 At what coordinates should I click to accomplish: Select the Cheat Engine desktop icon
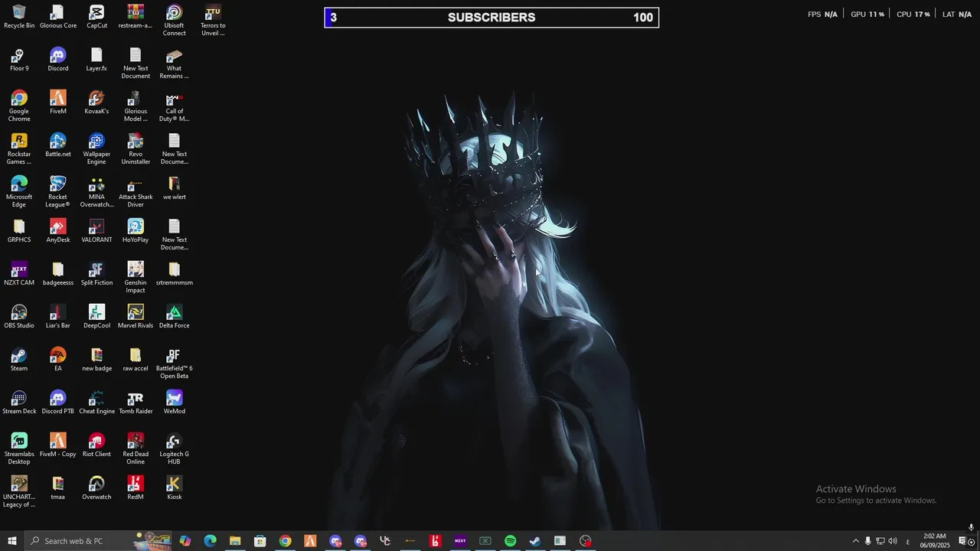(x=96, y=403)
